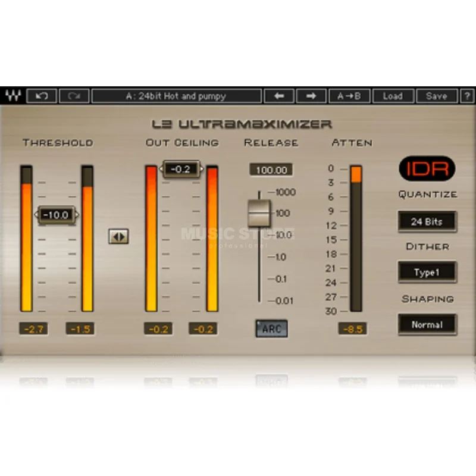Click the right output peak readout -0.2

coord(203,329)
